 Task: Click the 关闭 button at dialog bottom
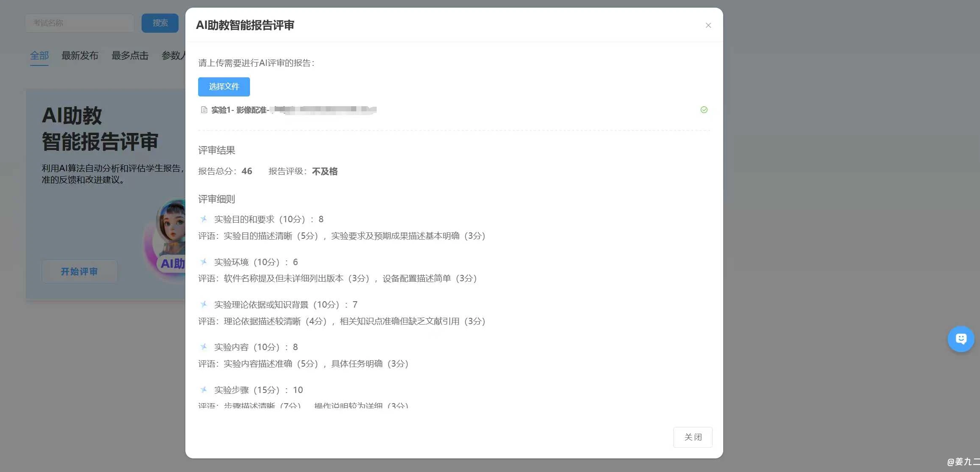(693, 437)
